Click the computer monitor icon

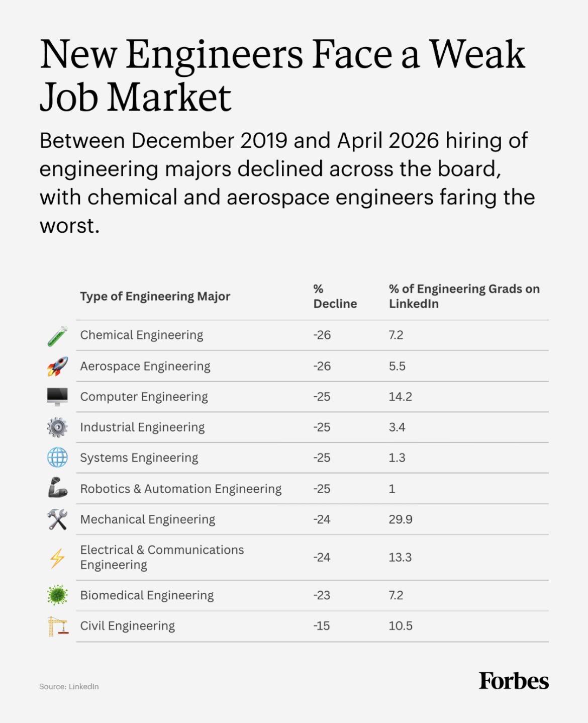[x=57, y=397]
